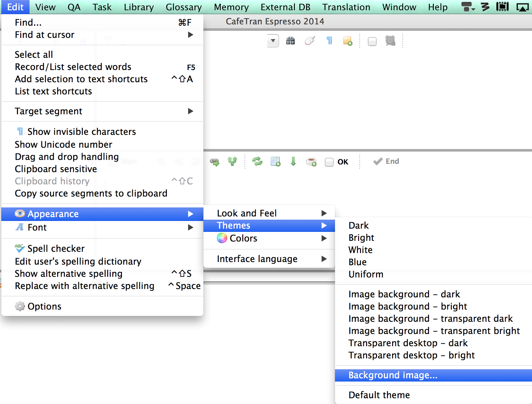Image resolution: width=532 pixels, height=404 pixels.
Task: Toggle the unlabeled checkbox in top toolbar
Action: [372, 41]
